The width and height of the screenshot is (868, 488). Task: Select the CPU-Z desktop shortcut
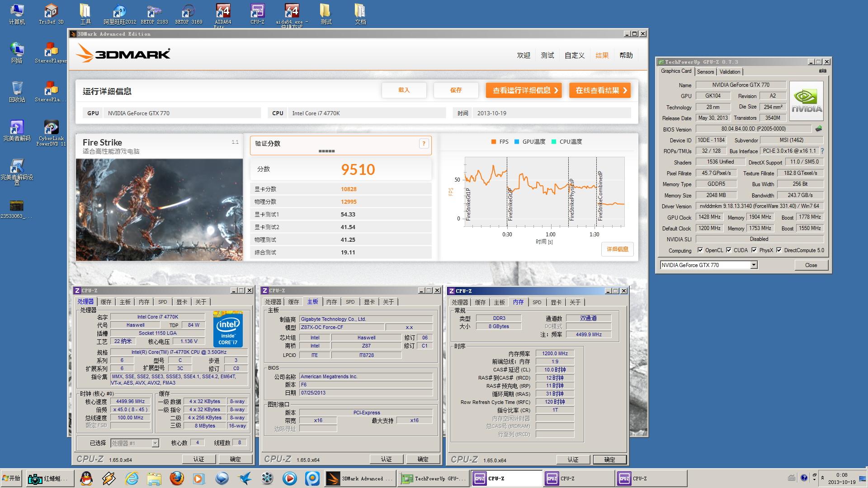[x=257, y=14]
